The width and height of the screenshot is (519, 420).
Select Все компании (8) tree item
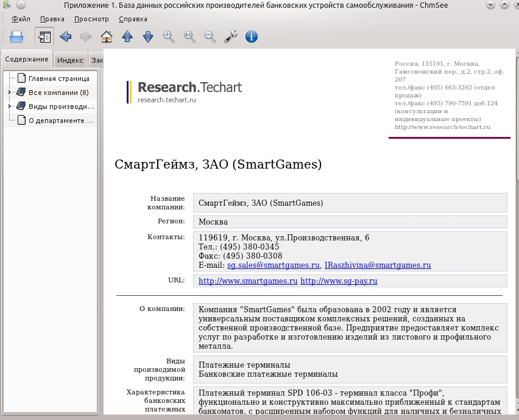click(58, 93)
